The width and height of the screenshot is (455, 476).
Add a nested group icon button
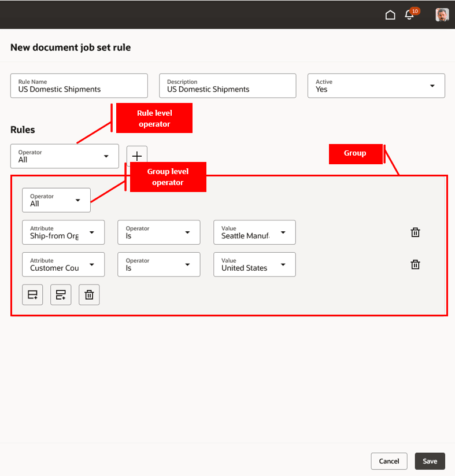click(x=61, y=295)
